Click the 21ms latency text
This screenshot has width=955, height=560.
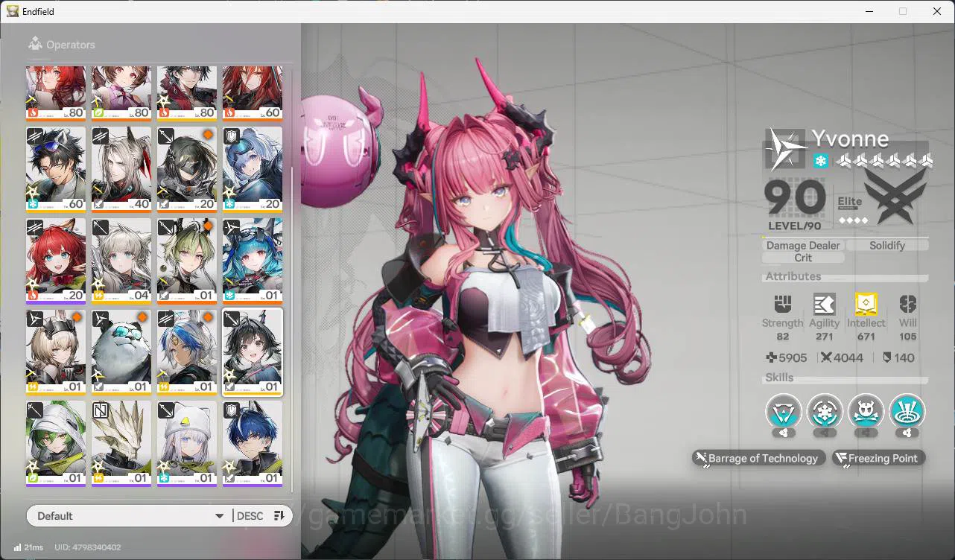34,547
